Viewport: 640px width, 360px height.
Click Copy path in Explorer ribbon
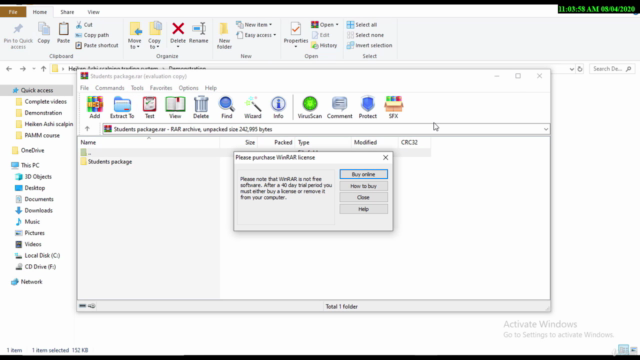tap(92, 35)
